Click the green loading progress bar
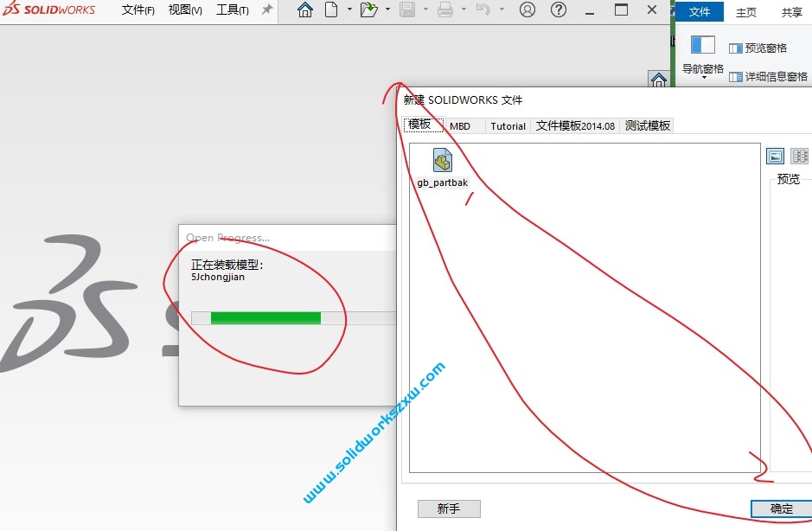Image resolution: width=812 pixels, height=531 pixels. pos(265,317)
